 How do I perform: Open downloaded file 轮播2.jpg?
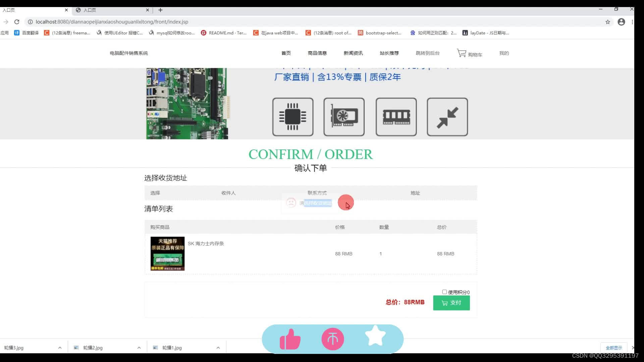click(x=93, y=348)
